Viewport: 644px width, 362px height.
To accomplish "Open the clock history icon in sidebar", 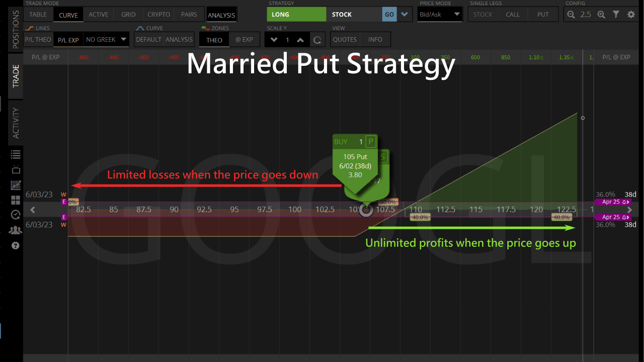I will [x=16, y=215].
